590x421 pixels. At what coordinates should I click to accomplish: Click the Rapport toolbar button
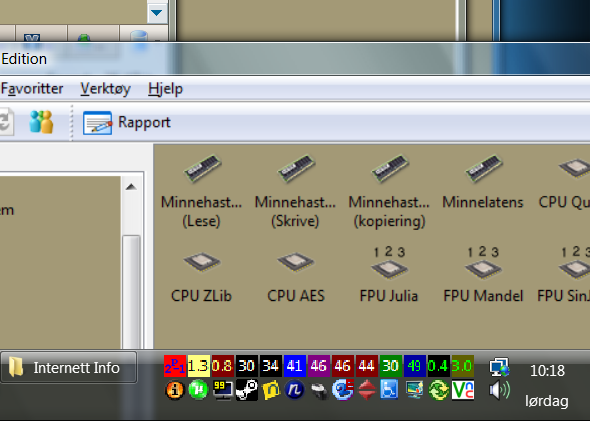pos(127,123)
